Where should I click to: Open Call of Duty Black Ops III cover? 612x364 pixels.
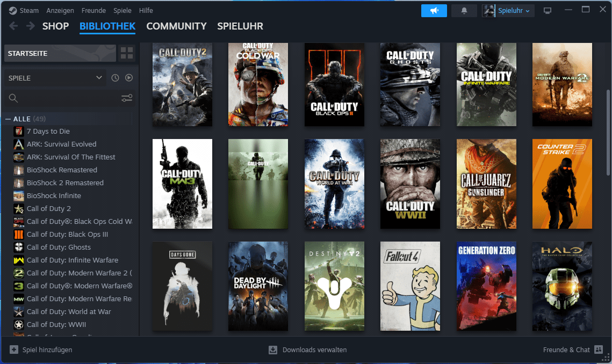334,84
